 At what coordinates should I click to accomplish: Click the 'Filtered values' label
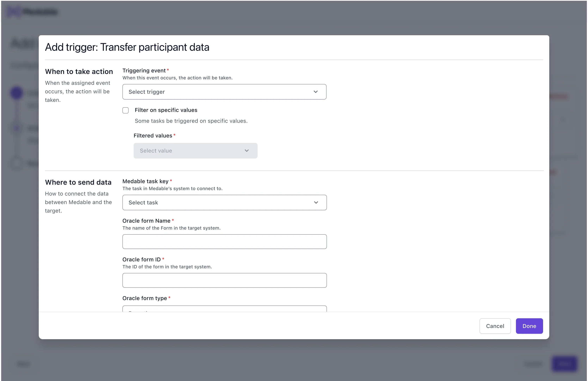pos(153,136)
